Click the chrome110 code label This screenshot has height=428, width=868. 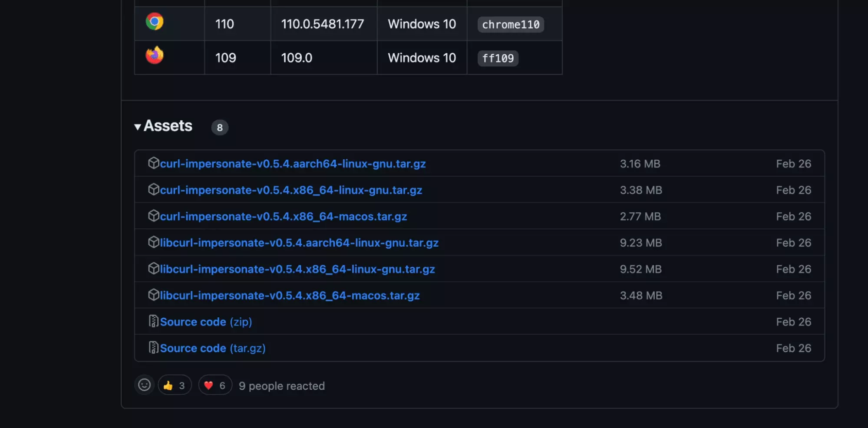[511, 25]
